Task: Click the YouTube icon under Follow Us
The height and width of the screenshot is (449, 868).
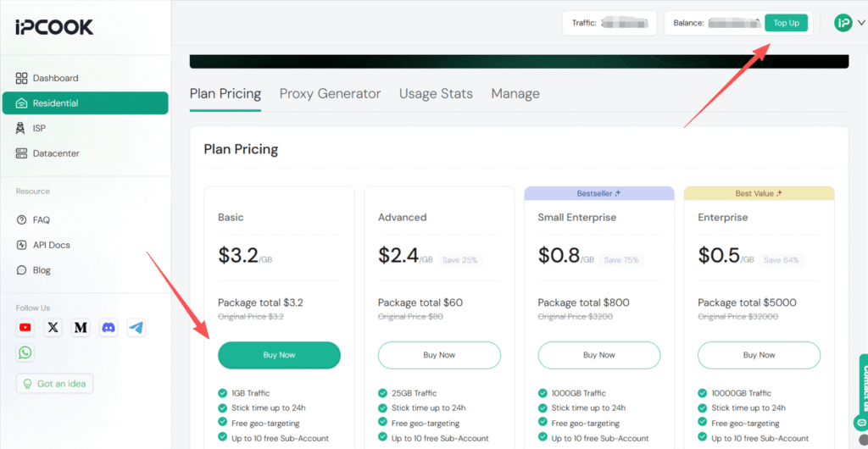Action: coord(25,327)
